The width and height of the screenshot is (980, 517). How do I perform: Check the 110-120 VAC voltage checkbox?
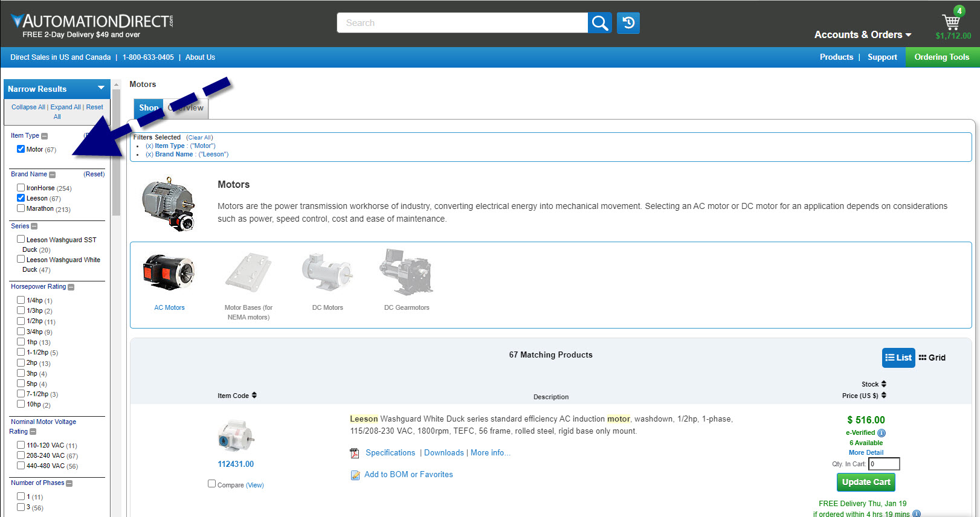pyautogui.click(x=21, y=445)
